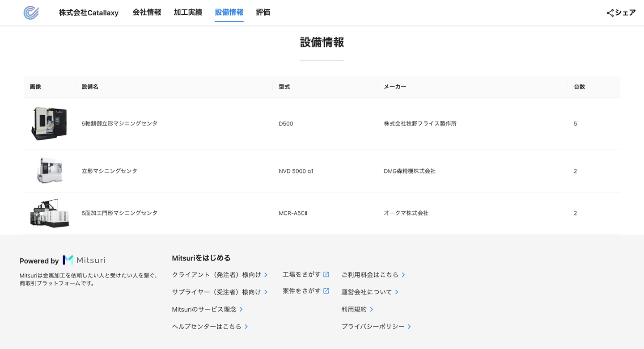The height and width of the screenshot is (349, 644).
Task: Visit the Mitsuriのサービス理念 link
Action: click(204, 309)
